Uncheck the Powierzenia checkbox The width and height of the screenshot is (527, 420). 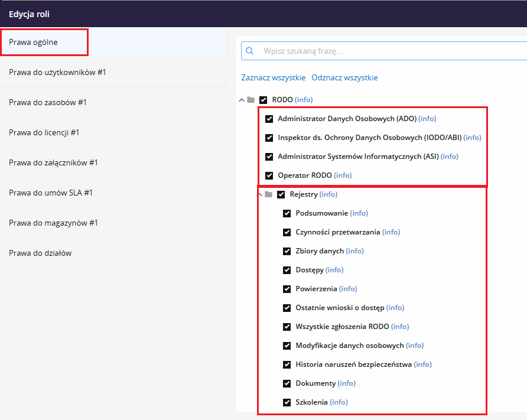coord(287,289)
